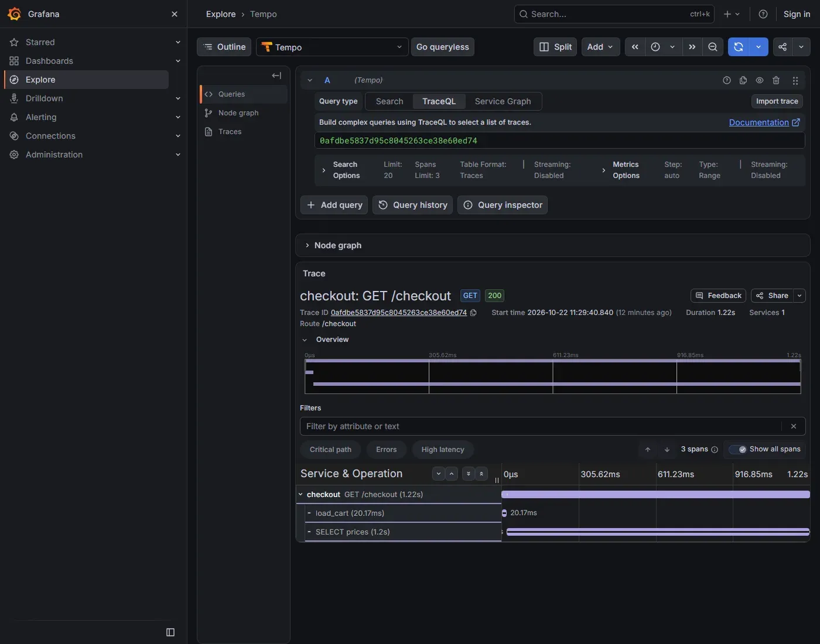Shift time range backwards
Screen dimensions: 820x644
tap(635, 47)
